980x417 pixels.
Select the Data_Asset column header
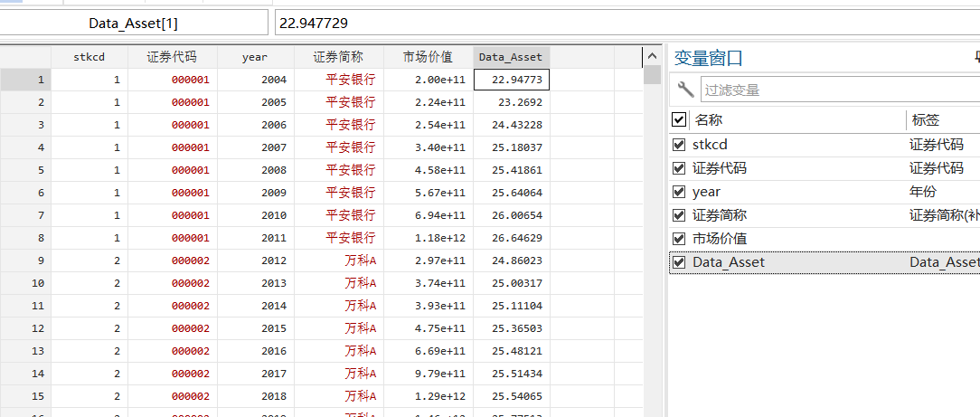point(512,57)
